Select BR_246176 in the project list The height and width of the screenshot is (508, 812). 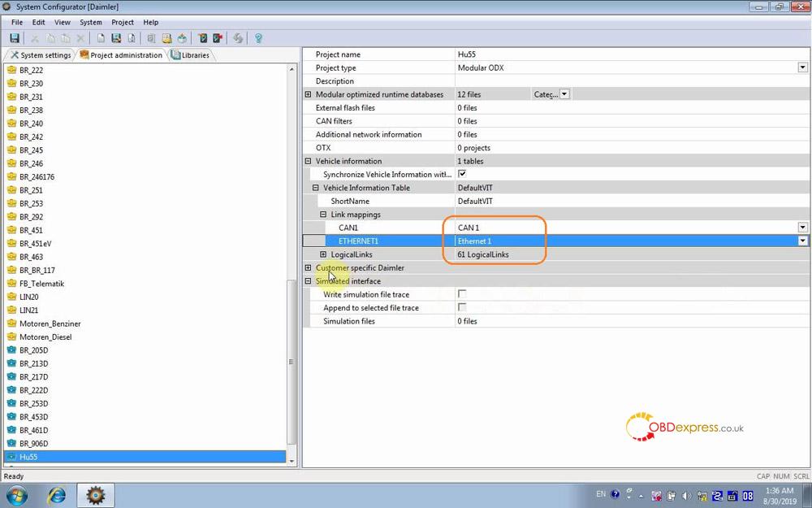(37, 176)
